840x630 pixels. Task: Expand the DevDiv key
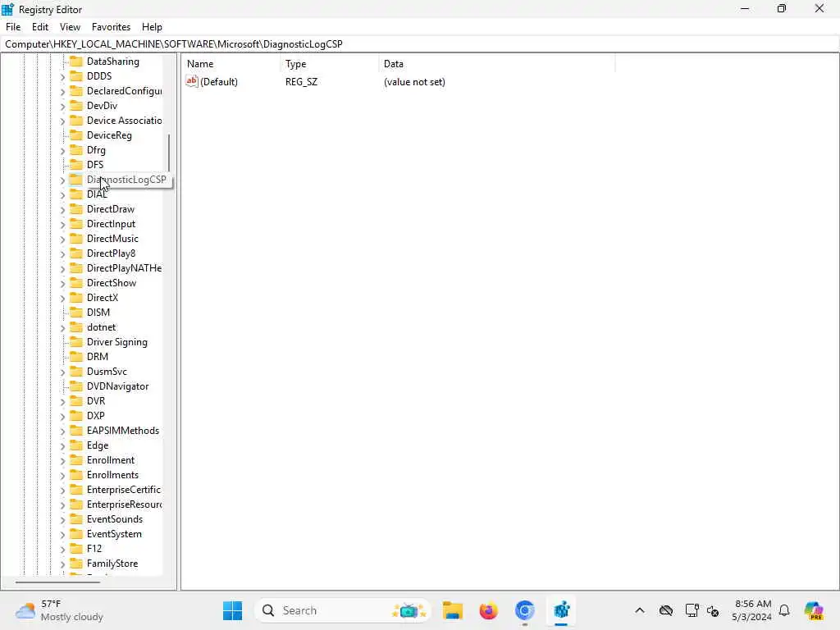(62, 106)
